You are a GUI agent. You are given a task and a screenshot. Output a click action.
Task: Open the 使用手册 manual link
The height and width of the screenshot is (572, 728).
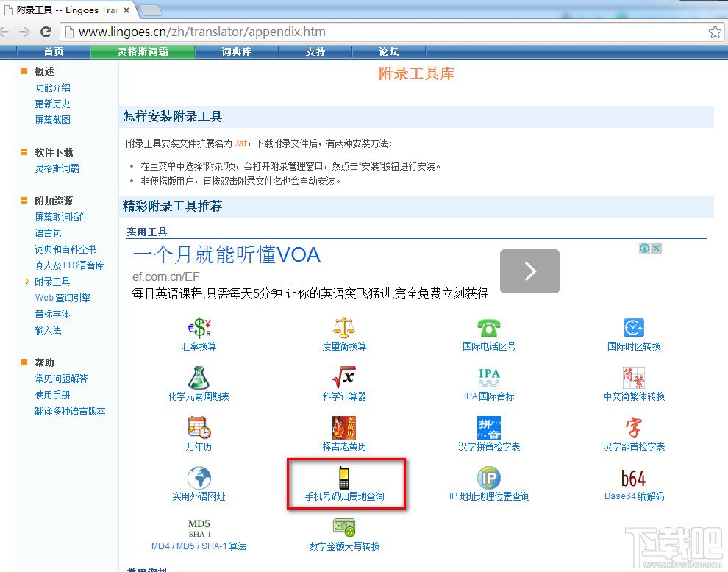point(52,395)
